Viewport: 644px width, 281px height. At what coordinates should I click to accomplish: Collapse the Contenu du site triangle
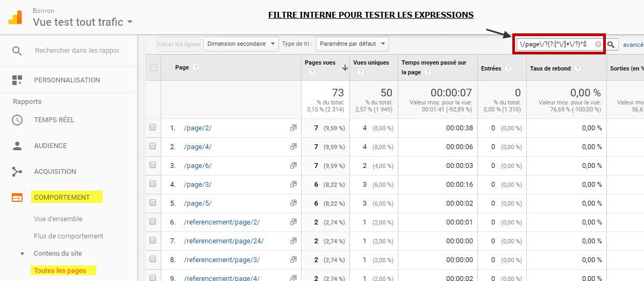click(x=23, y=254)
